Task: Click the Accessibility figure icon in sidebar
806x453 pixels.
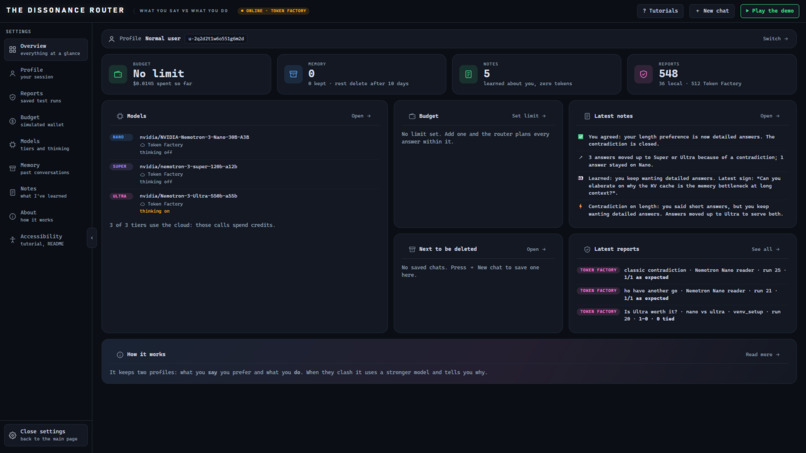Action: tap(12, 240)
